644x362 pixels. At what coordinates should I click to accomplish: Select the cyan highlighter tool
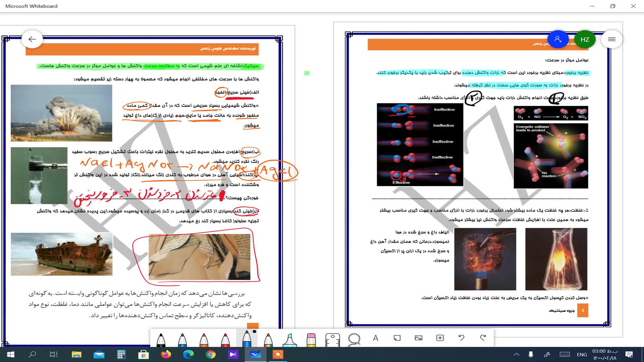tap(290, 339)
